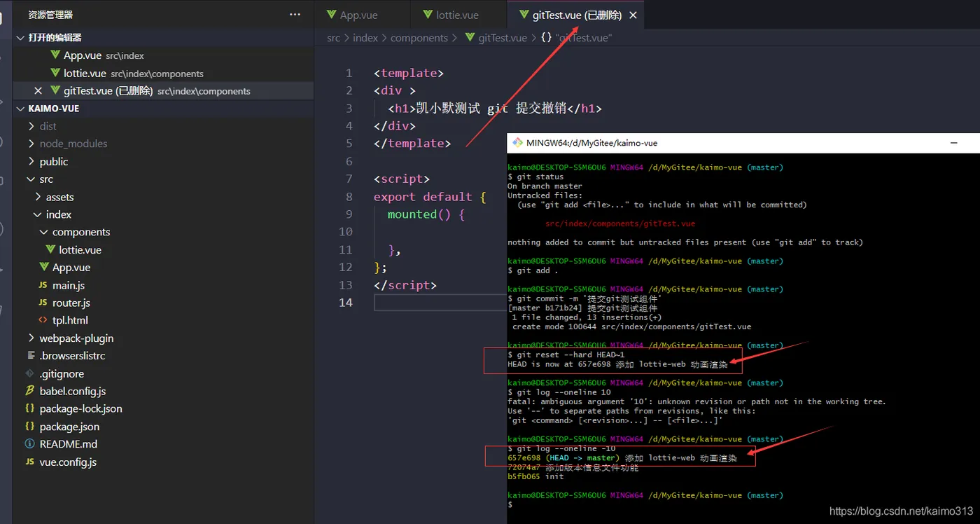Click Vue icon of App.vue under index folder
This screenshot has height=524, width=980.
(44, 268)
